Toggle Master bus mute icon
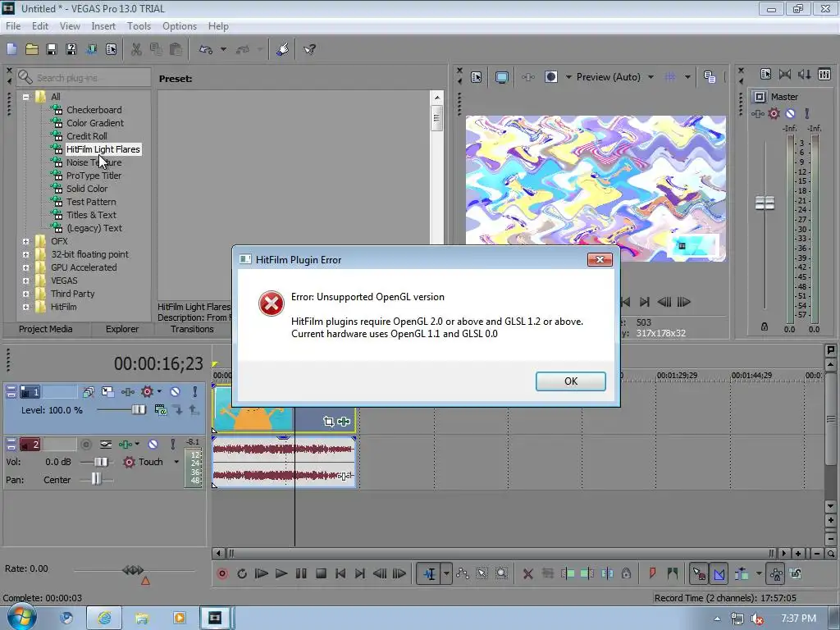840x630 pixels. tap(790, 113)
